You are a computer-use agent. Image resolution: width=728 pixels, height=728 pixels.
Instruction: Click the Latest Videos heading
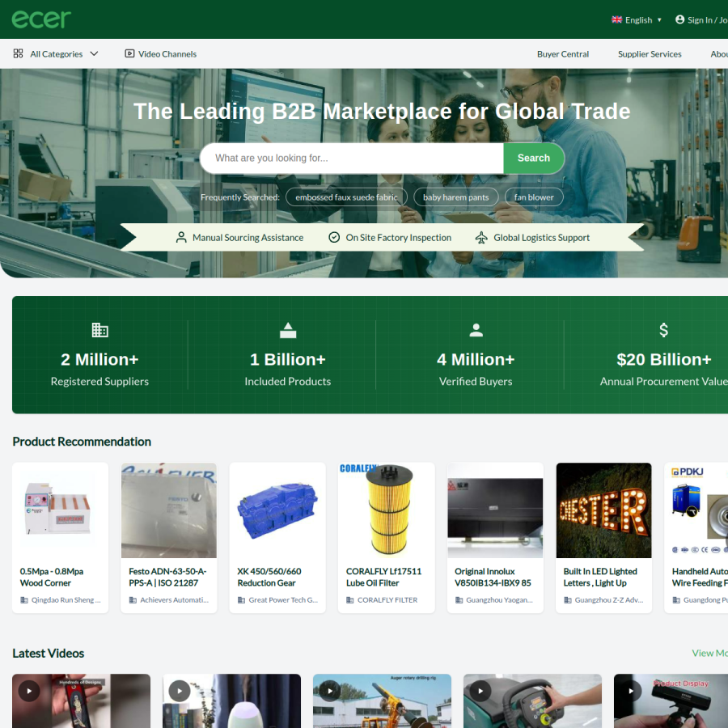click(49, 654)
